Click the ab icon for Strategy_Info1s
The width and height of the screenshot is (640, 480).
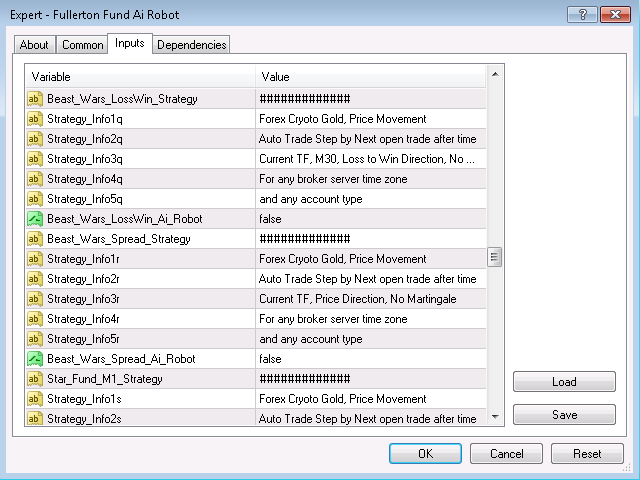click(x=35, y=399)
